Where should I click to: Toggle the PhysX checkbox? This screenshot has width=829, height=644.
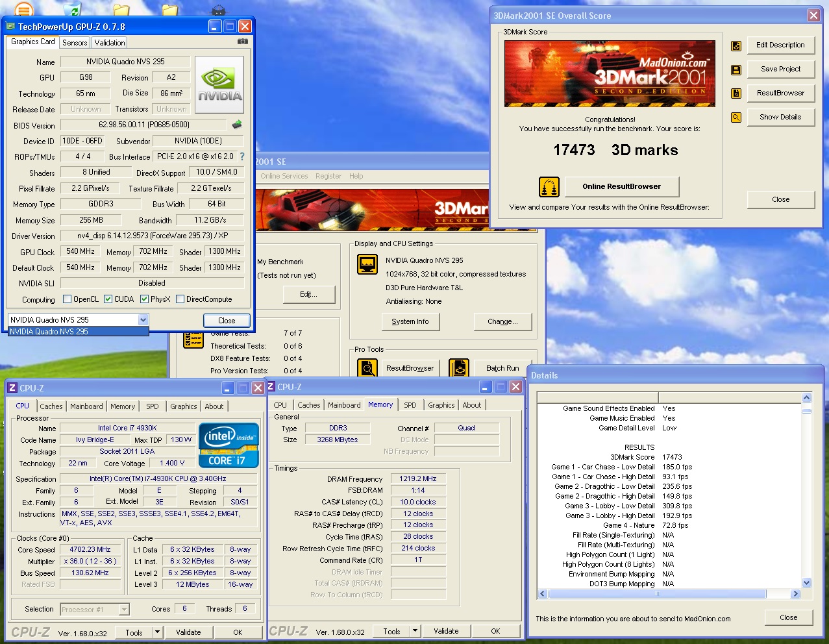point(145,299)
